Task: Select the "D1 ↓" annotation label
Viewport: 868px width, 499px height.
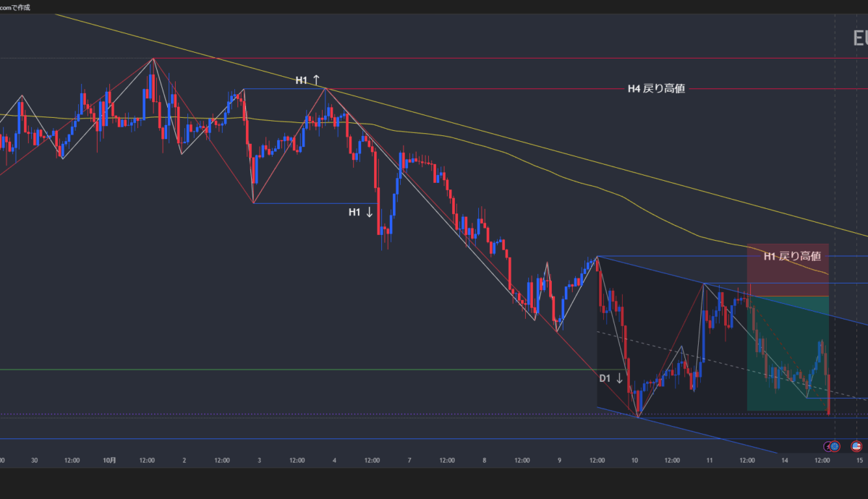Action: pyautogui.click(x=610, y=378)
